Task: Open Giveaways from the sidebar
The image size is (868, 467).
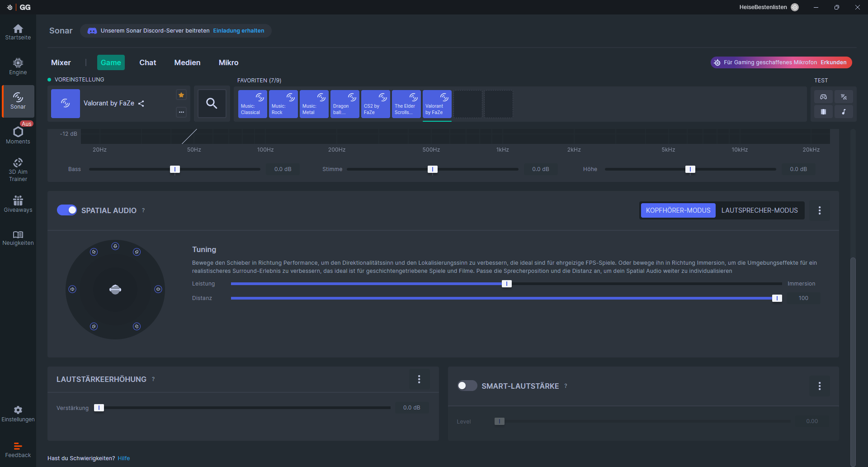Action: point(18,204)
